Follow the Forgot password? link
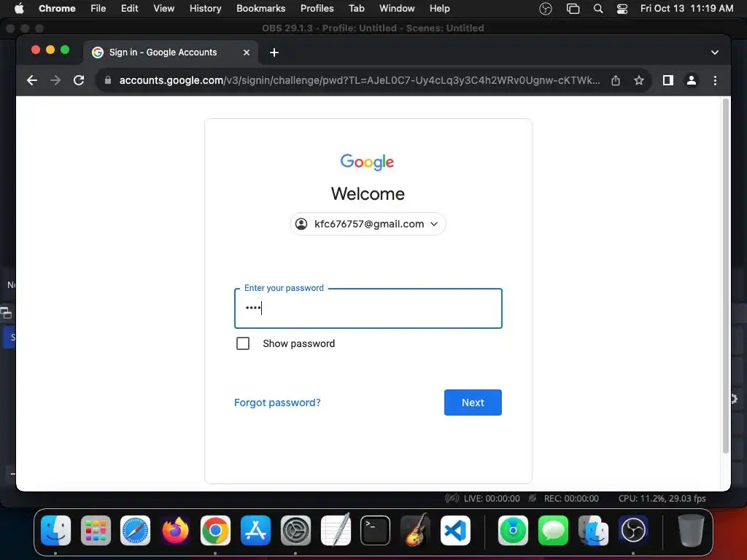Screen dimensions: 747x560 pos(277,402)
